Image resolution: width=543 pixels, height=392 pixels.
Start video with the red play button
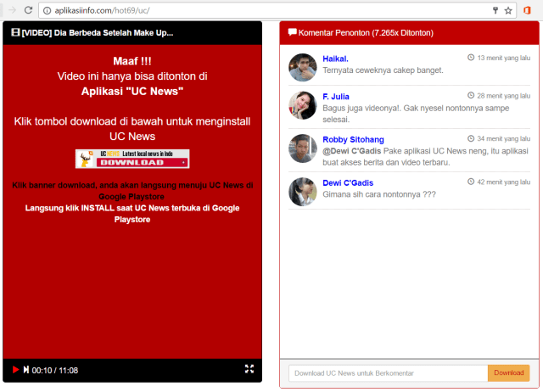(x=15, y=370)
